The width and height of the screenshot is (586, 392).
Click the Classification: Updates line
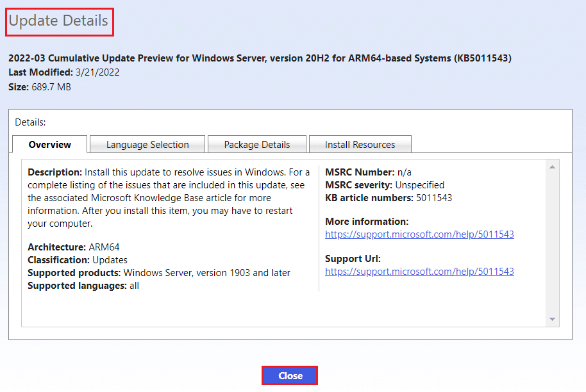(78, 260)
